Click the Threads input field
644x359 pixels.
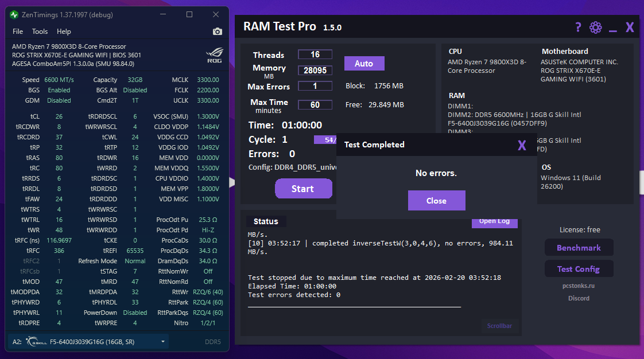(x=315, y=54)
